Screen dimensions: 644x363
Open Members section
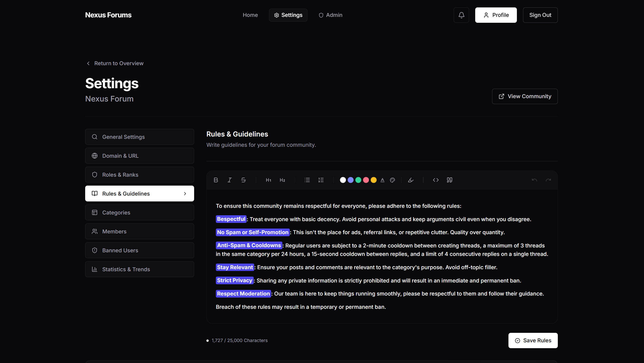140,231
